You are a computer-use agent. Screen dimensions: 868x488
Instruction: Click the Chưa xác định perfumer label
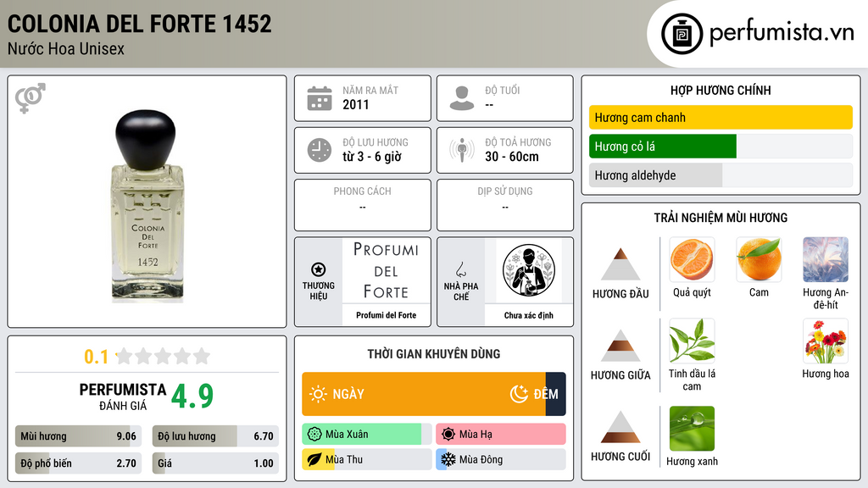(529, 315)
